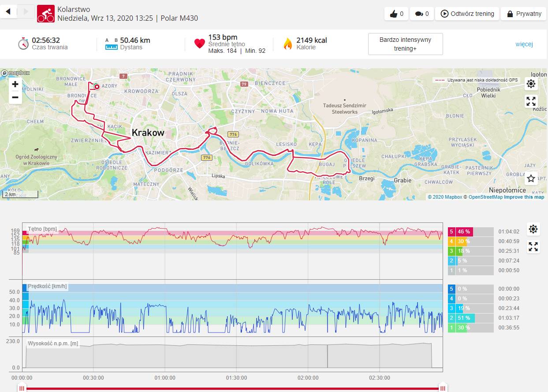The height and width of the screenshot is (392, 548).
Task: Open the OpenStreetMap attribution link
Action: [x=485, y=197]
